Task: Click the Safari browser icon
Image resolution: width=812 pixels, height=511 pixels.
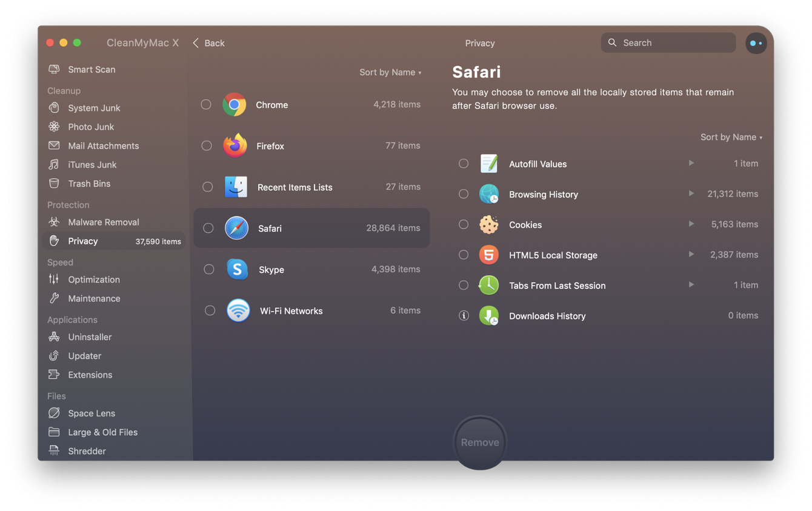Action: [x=236, y=228]
